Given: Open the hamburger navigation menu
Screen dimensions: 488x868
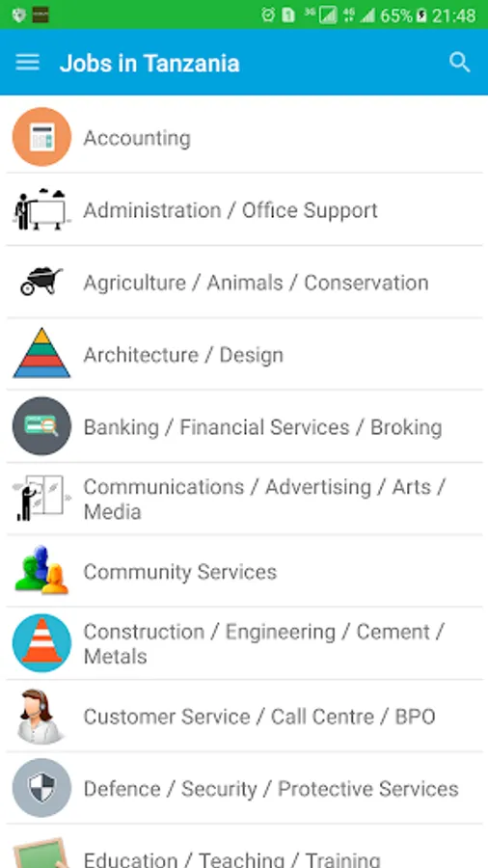Looking at the screenshot, I should click(x=28, y=63).
